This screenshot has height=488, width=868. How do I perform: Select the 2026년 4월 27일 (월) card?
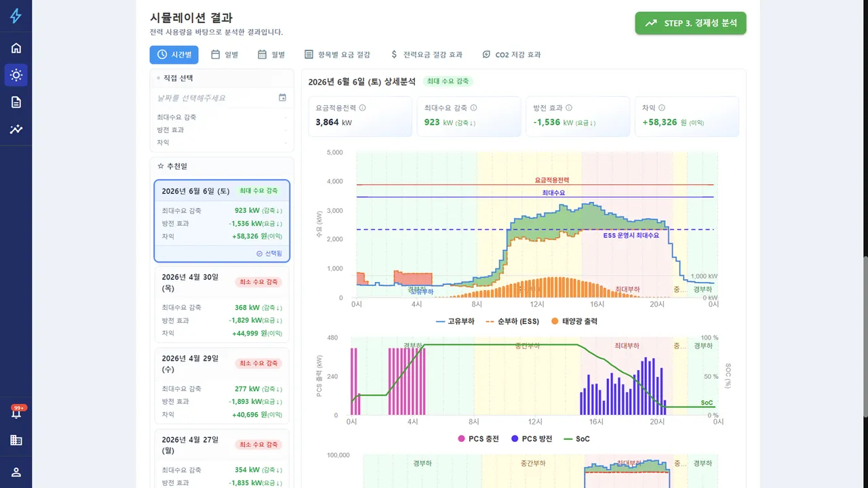point(222,458)
